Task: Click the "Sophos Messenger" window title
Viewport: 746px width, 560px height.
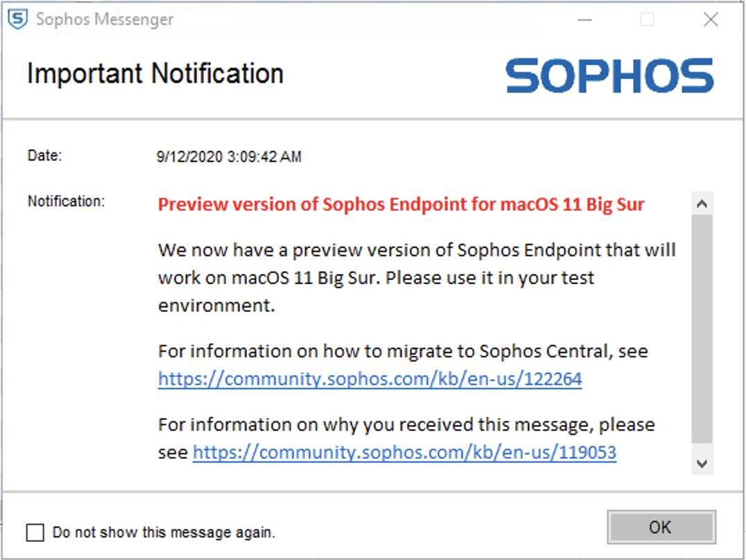Action: (x=105, y=19)
